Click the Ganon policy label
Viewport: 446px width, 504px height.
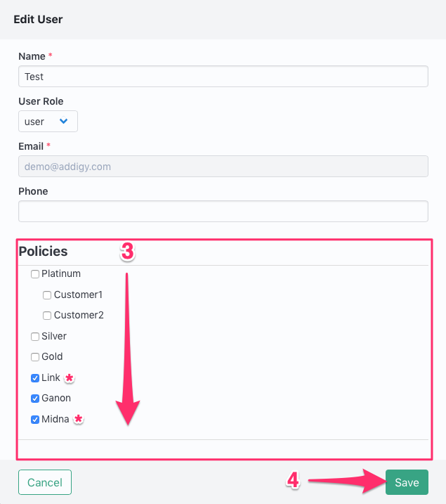pyautogui.click(x=56, y=399)
